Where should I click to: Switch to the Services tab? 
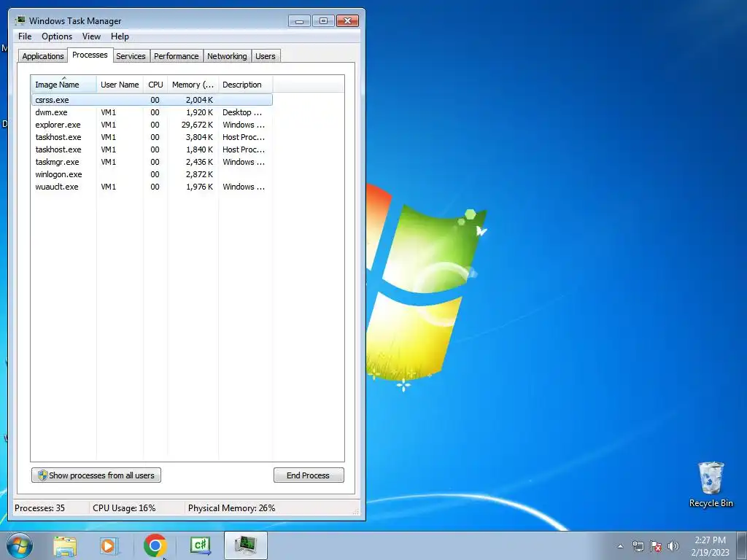coord(131,56)
